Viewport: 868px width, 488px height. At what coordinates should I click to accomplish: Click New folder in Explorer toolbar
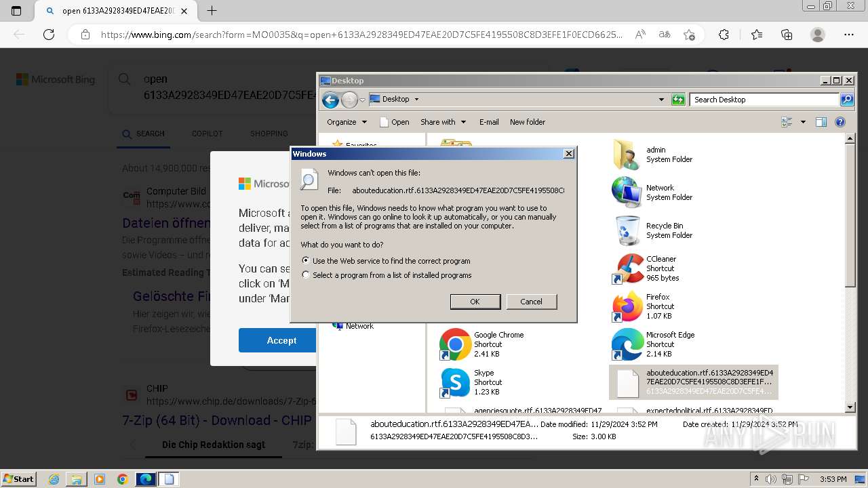pos(528,122)
